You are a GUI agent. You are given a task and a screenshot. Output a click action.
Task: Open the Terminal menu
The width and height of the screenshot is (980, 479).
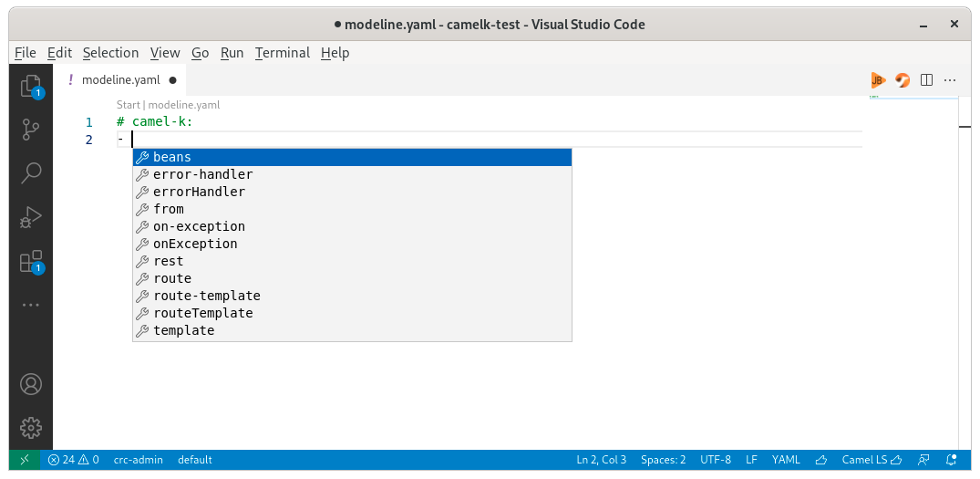pos(282,53)
